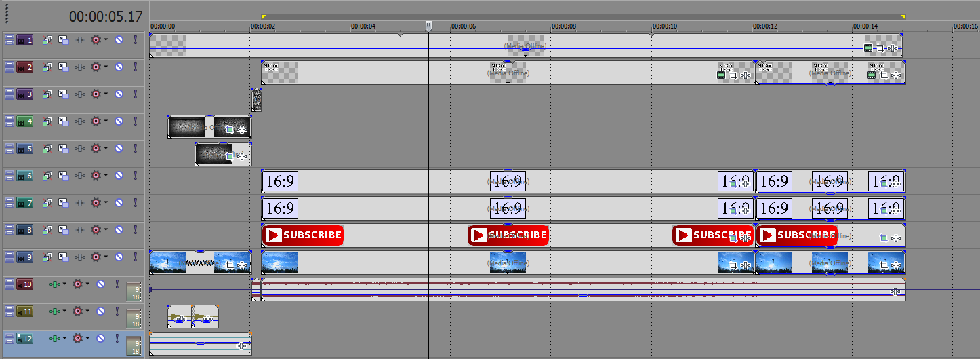Expand automation settings on audio track 10
The image size is (980, 359).
(87, 284)
